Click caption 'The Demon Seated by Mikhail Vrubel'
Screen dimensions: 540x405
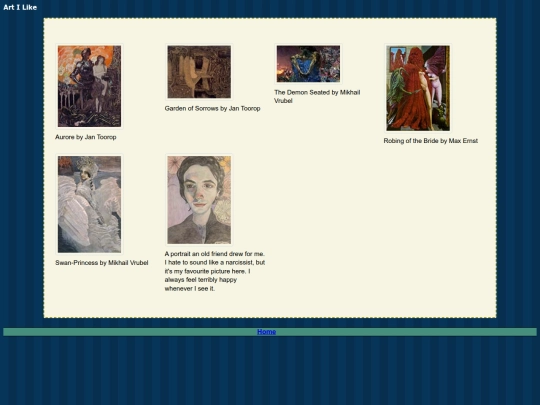[317, 96]
